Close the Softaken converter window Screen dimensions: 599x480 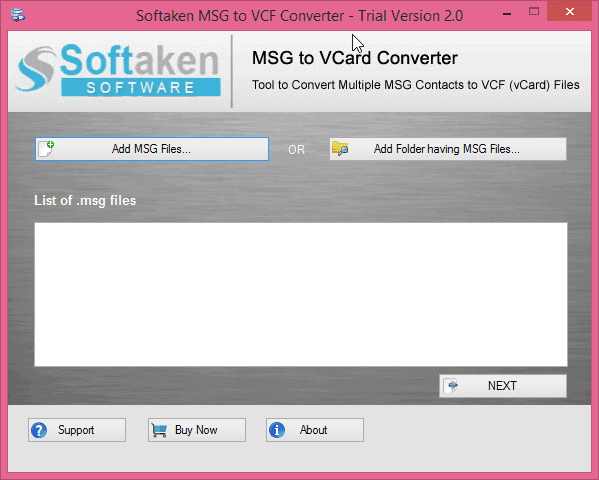(x=570, y=11)
